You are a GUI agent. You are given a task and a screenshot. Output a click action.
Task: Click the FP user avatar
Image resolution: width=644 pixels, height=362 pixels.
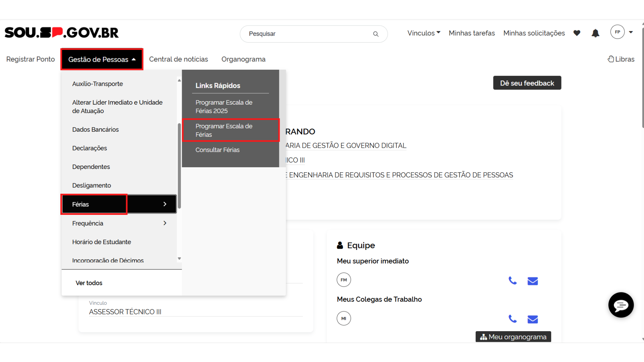pos(617,32)
